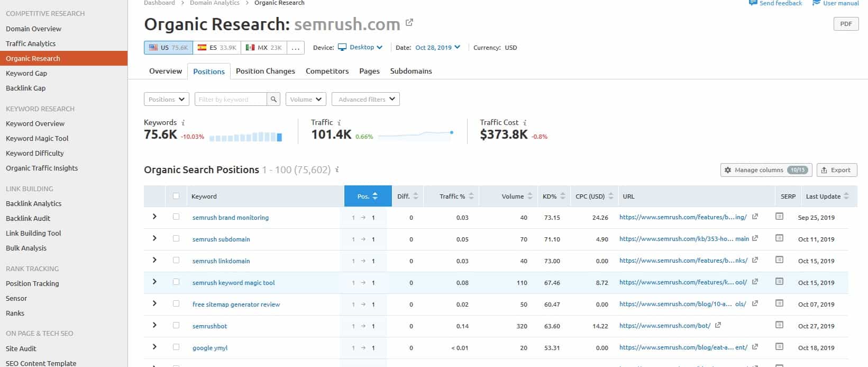Screen dimensions: 868x367
Task: Open external URL icon for semrushbot row
Action: tap(718, 325)
